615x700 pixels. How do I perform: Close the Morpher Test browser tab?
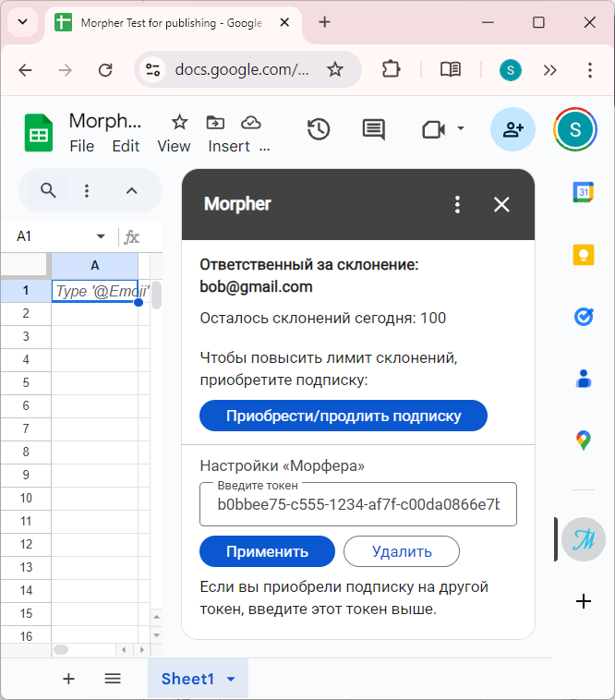point(284,22)
